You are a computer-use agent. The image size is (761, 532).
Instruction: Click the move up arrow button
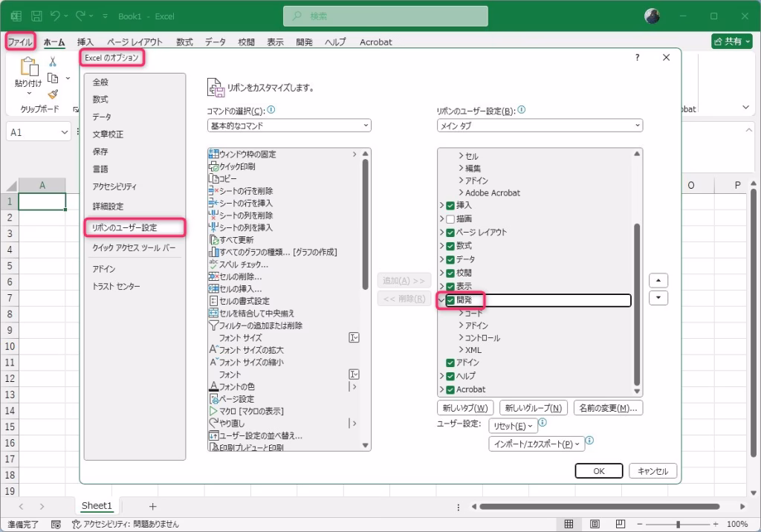click(x=658, y=281)
